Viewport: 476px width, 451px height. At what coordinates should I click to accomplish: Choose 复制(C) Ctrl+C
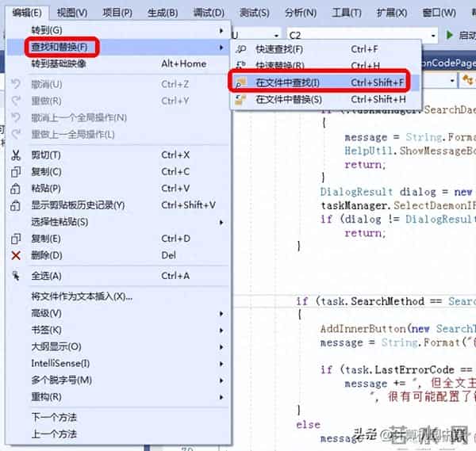pyautogui.click(x=118, y=172)
